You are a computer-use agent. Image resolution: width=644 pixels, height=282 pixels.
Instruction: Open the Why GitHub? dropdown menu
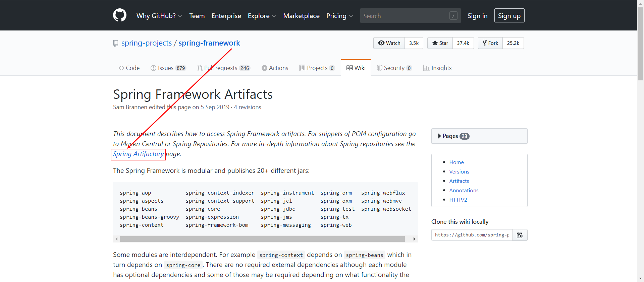click(x=159, y=16)
